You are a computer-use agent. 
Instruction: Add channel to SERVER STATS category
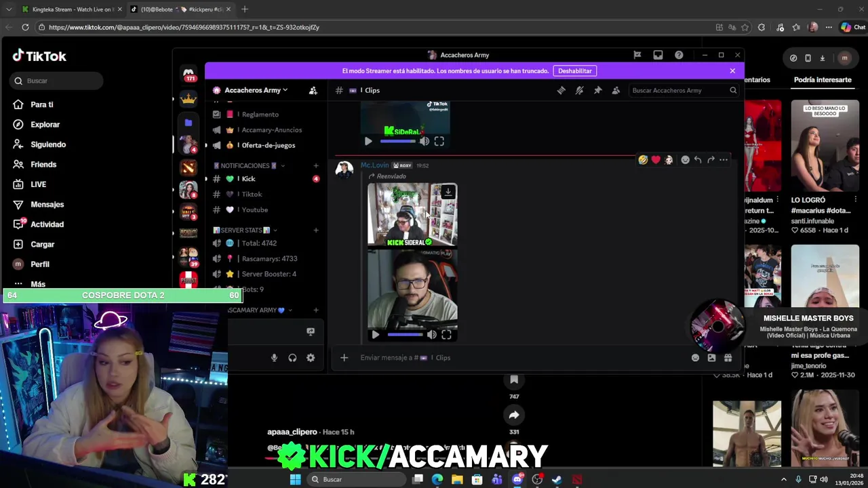[x=316, y=230]
